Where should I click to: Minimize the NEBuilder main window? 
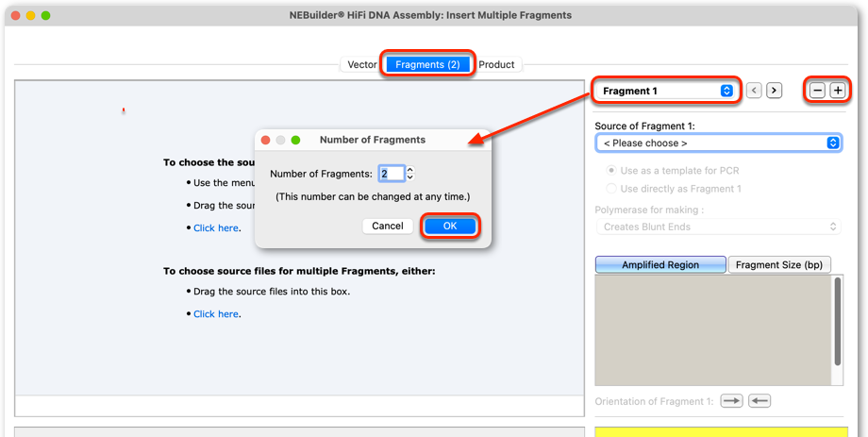coord(30,15)
